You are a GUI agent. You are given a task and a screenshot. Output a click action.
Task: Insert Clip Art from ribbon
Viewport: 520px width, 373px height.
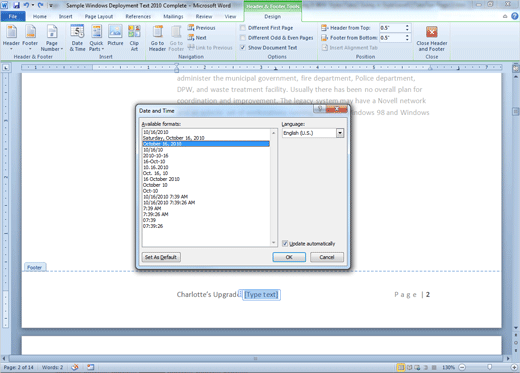[134, 32]
